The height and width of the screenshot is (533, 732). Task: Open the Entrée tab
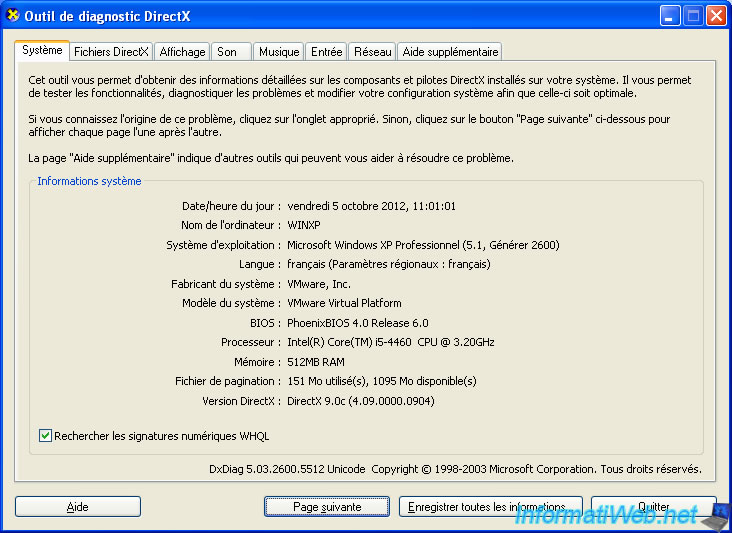tap(326, 52)
